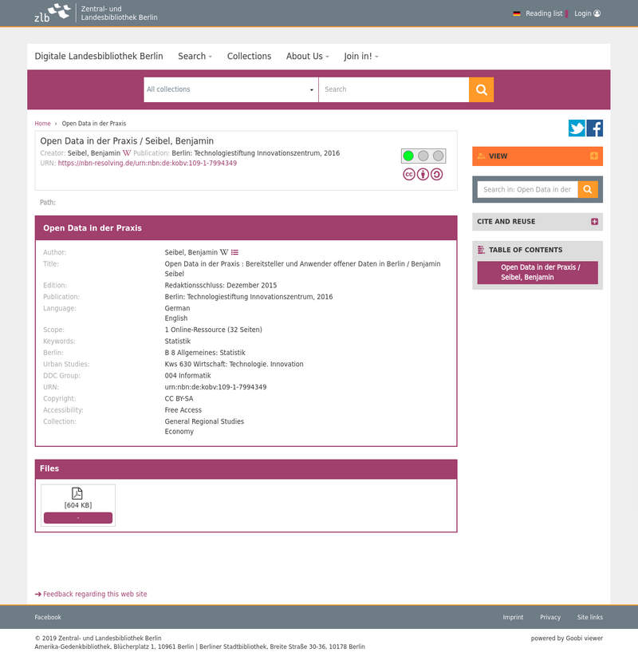Click the main Search input field
The height and width of the screenshot is (672, 638).
394,89
